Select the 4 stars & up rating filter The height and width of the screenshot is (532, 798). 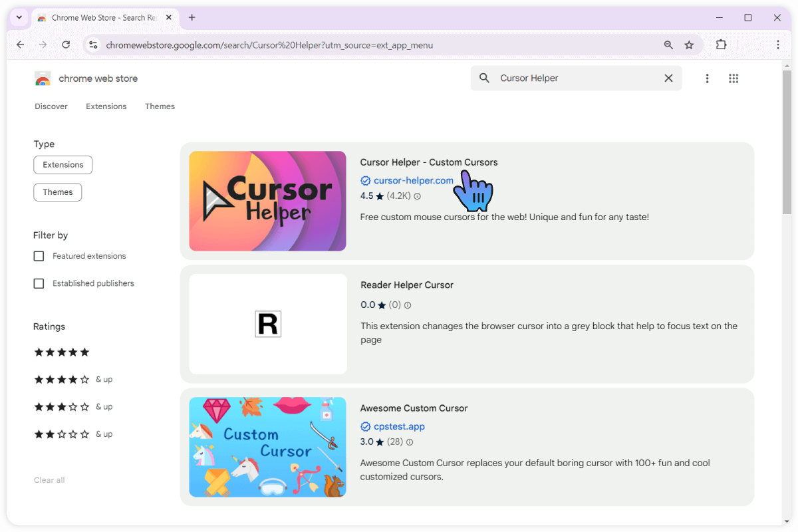tap(61, 380)
